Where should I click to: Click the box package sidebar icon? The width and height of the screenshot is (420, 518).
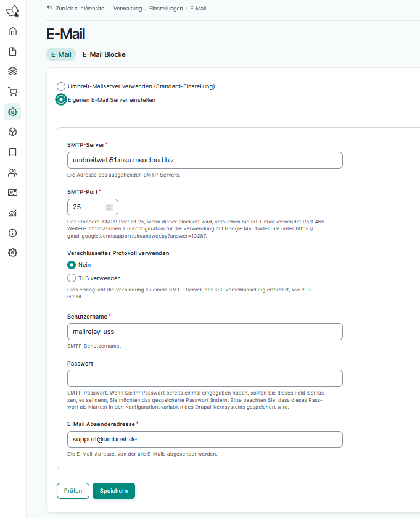[x=12, y=132]
